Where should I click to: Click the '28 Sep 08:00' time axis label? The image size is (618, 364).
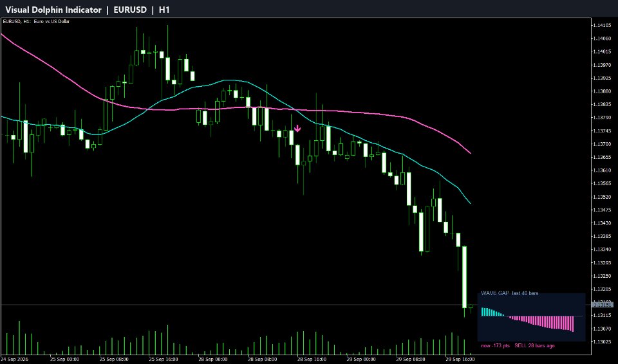click(262, 359)
